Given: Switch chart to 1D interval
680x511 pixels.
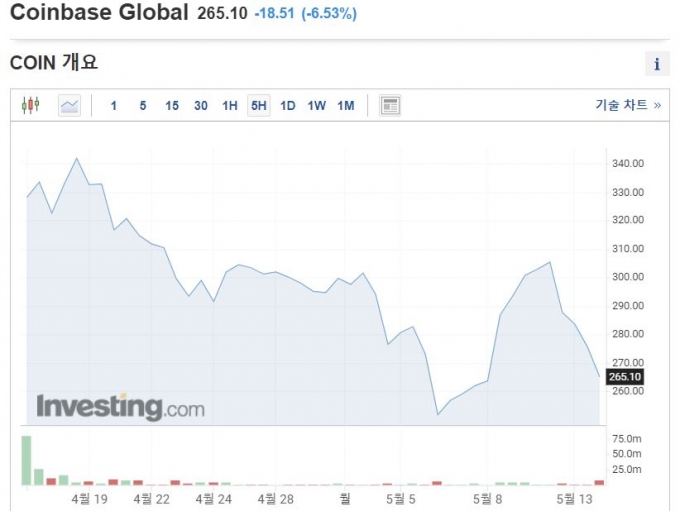Looking at the screenshot, I should (288, 105).
